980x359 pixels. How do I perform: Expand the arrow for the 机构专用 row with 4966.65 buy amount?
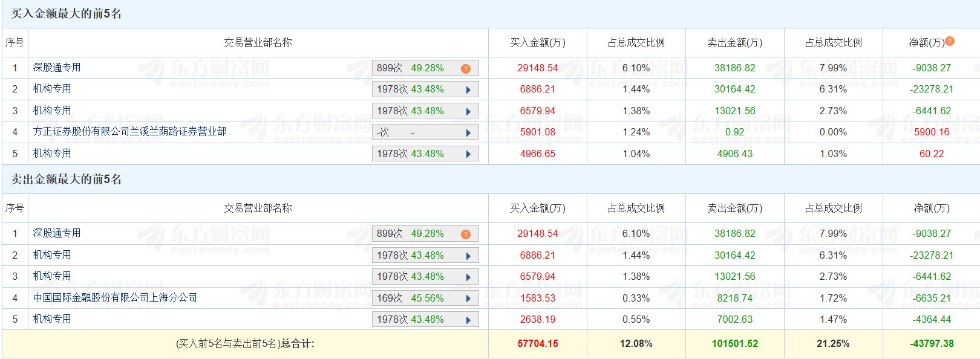[468, 154]
